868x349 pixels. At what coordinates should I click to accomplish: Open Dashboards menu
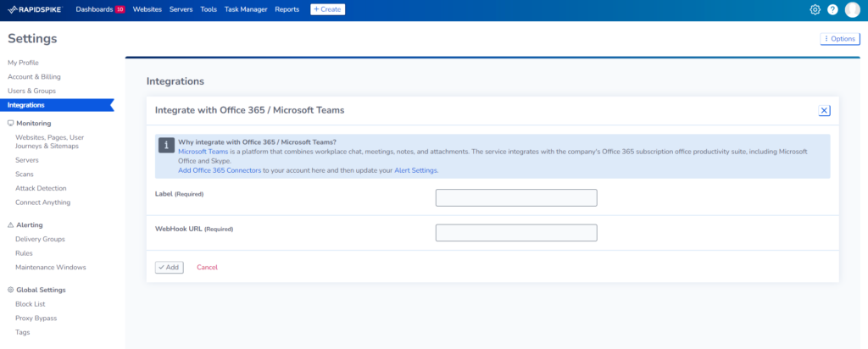pos(94,9)
